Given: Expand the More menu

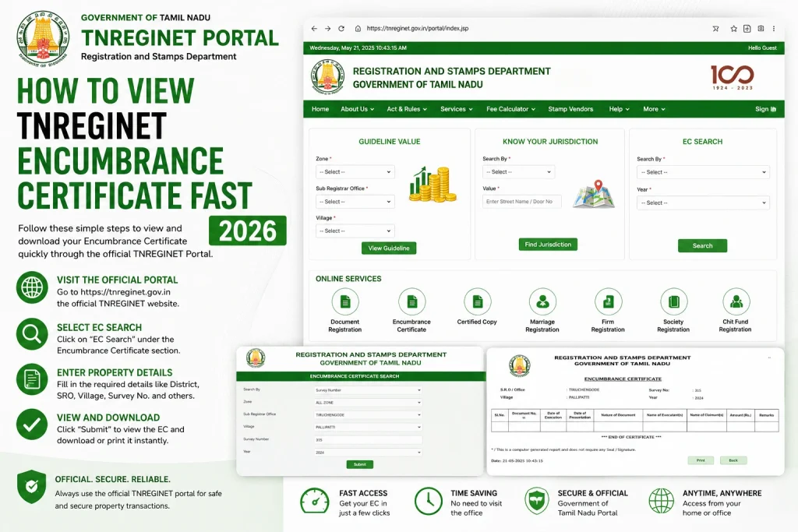Looking at the screenshot, I should (654, 109).
